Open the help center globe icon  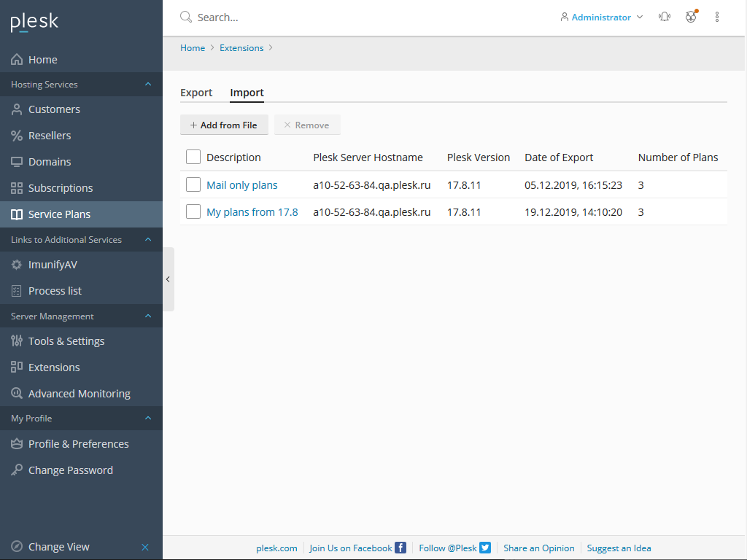pos(691,17)
